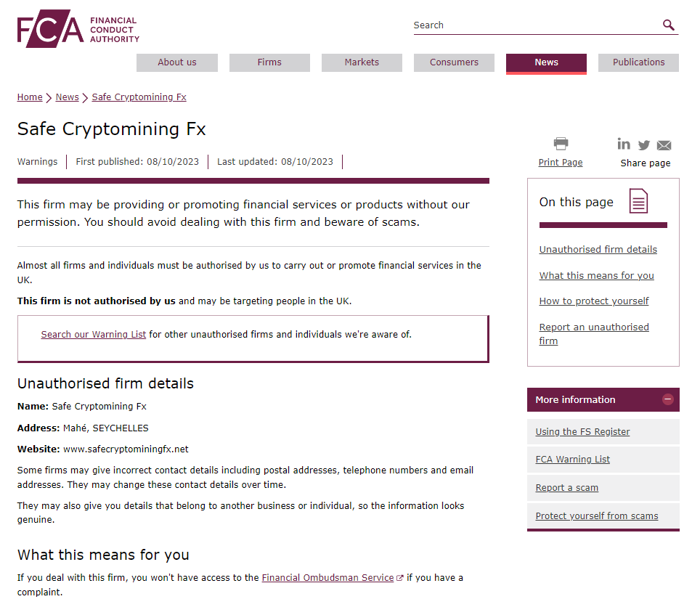Viewport: 700px width, 607px height.
Task: Go to Home breadcrumb link
Action: 30,97
